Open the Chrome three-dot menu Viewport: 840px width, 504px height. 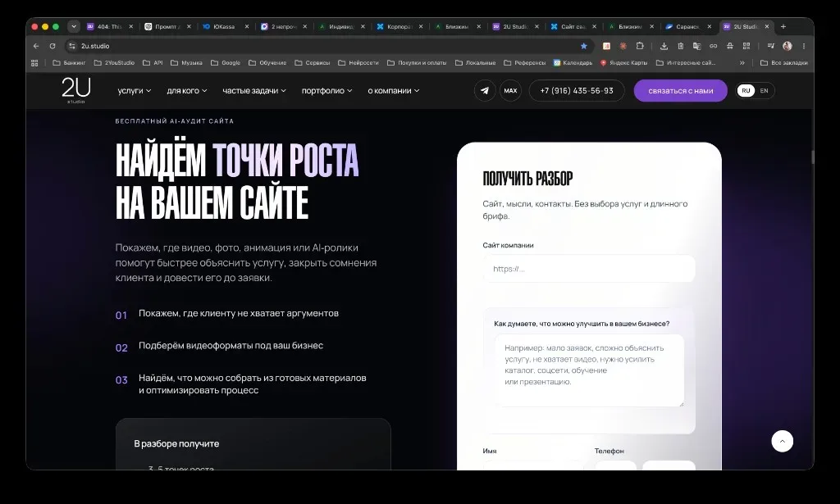pyautogui.click(x=804, y=46)
